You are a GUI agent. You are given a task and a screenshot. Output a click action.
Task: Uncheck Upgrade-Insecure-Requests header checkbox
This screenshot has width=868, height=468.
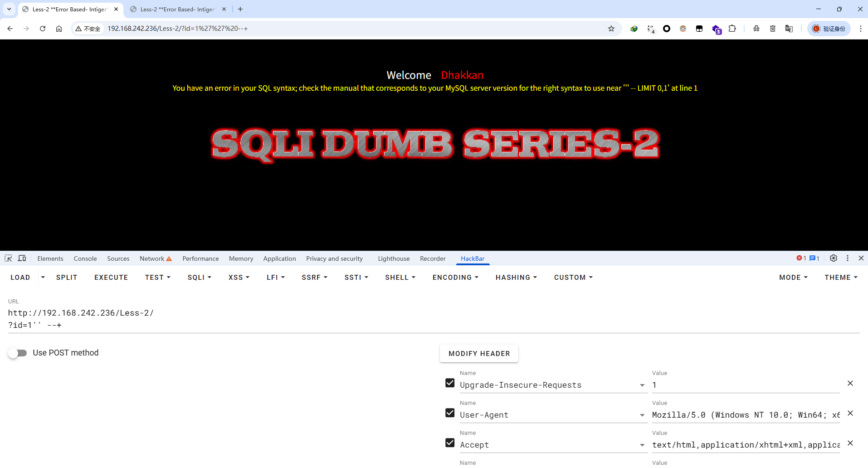(450, 383)
